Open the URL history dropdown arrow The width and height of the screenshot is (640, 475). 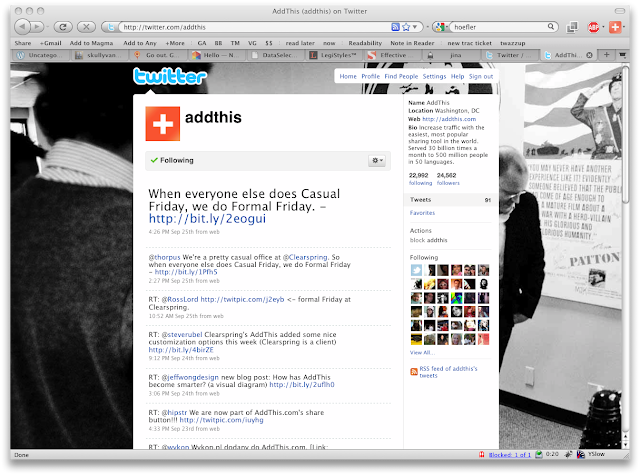[415, 27]
